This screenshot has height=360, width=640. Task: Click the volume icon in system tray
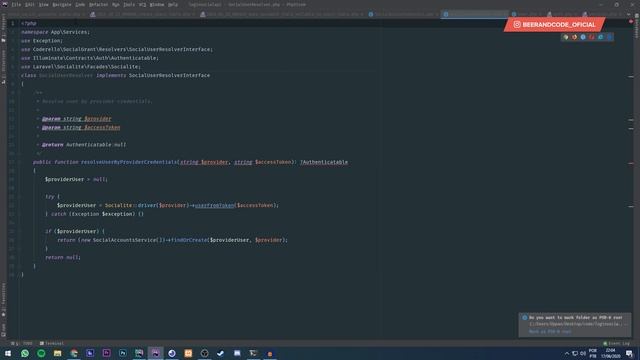pos(583,353)
